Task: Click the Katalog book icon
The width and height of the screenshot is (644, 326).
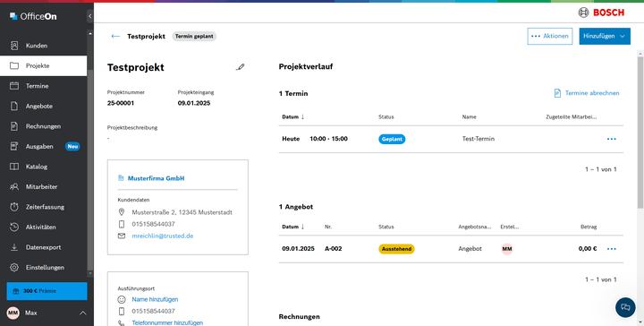Action: click(x=14, y=167)
